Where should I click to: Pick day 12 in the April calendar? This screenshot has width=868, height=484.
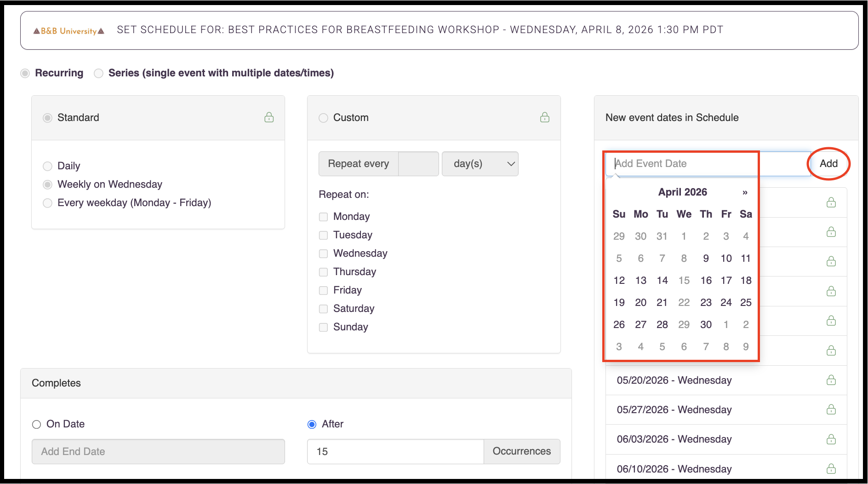619,280
